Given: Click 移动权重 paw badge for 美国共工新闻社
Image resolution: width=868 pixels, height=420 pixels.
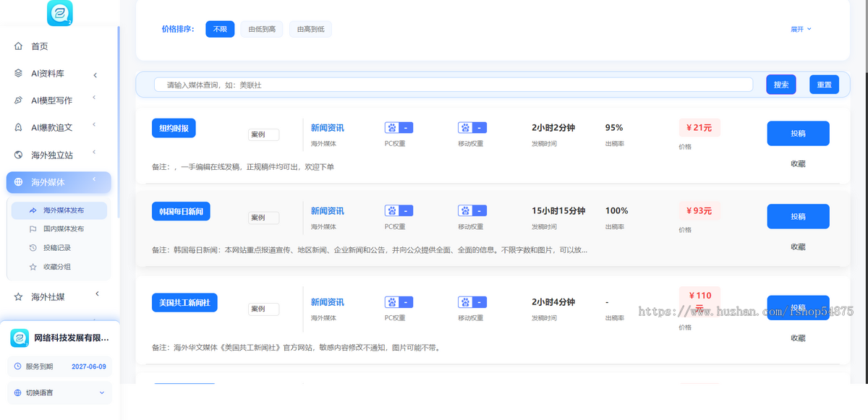Looking at the screenshot, I should [472, 302].
